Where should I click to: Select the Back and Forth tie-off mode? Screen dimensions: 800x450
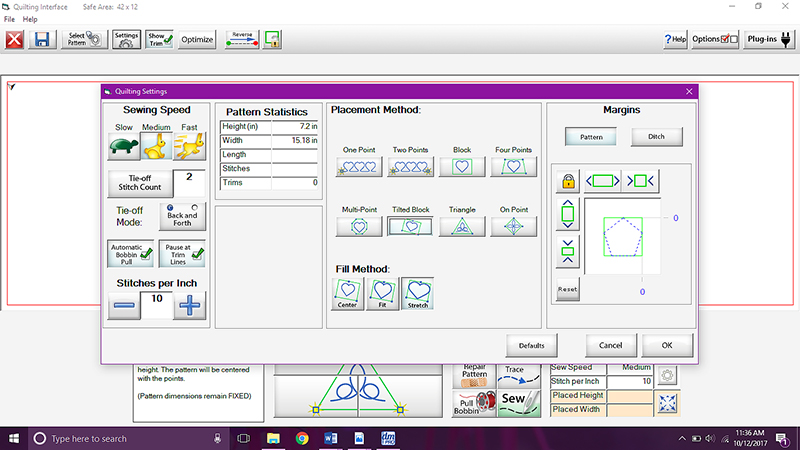(x=181, y=215)
